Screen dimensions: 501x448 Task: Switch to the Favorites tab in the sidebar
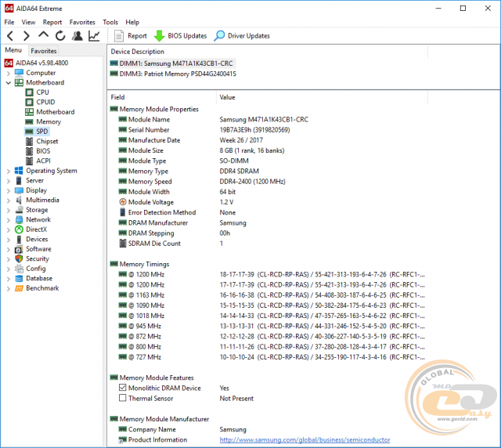(x=44, y=51)
